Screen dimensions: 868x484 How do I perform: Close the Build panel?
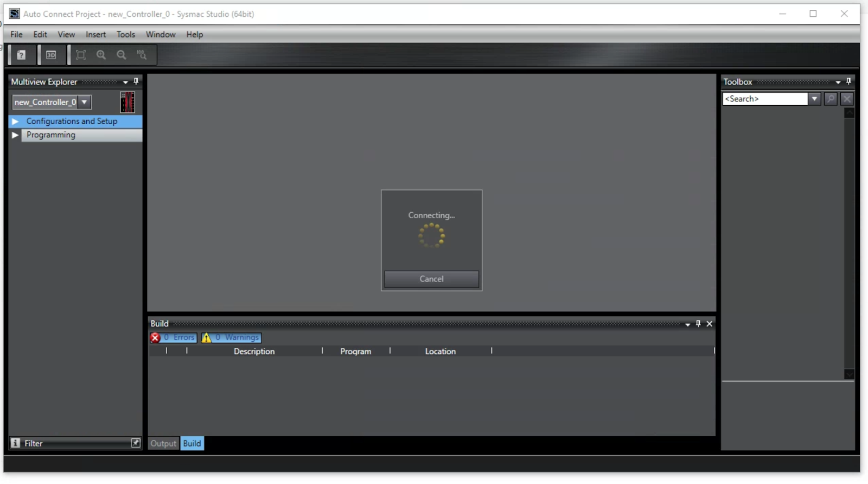(x=709, y=324)
